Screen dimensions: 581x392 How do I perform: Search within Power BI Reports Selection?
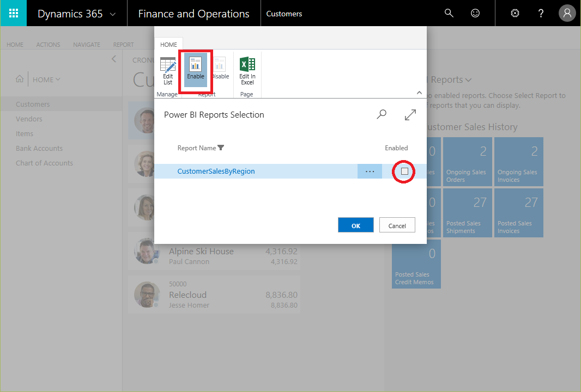(x=382, y=114)
